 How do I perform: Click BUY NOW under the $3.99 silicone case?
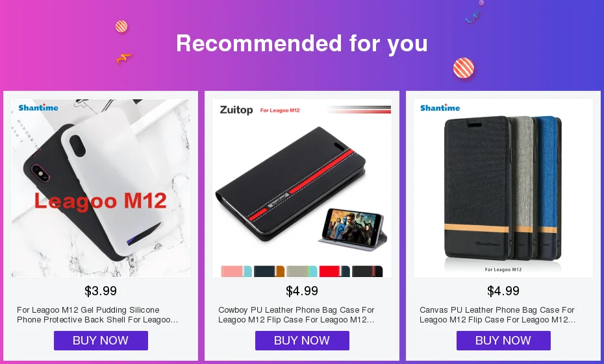pyautogui.click(x=101, y=341)
